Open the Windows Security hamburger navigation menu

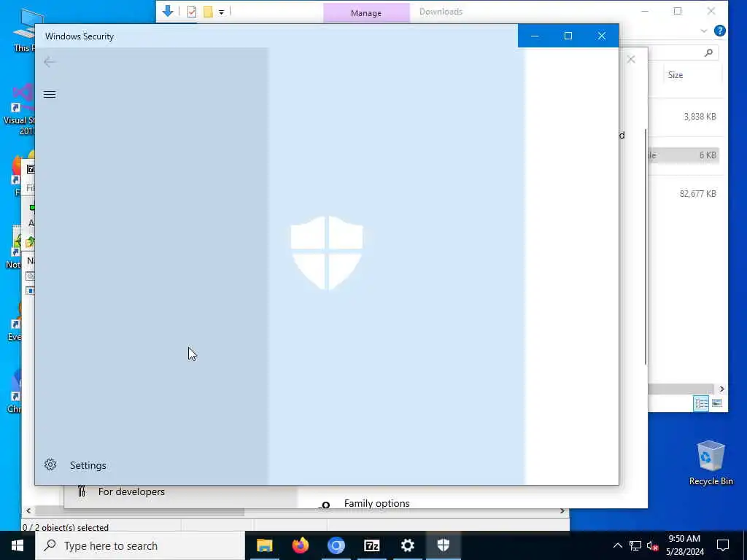point(50,94)
